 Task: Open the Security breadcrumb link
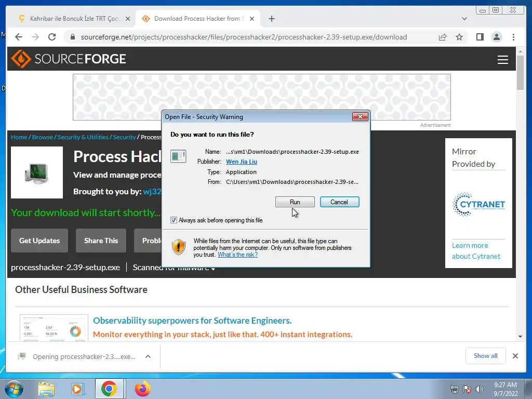click(124, 137)
